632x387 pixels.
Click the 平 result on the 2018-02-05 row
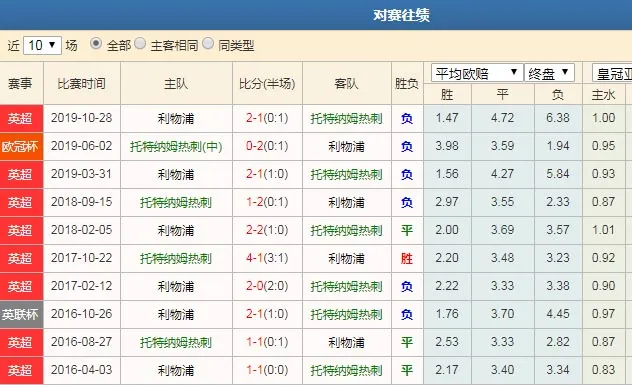pyautogui.click(x=407, y=231)
